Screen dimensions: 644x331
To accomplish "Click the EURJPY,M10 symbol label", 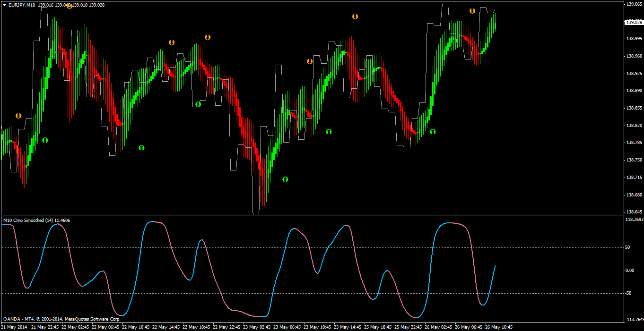I will 22,5.
